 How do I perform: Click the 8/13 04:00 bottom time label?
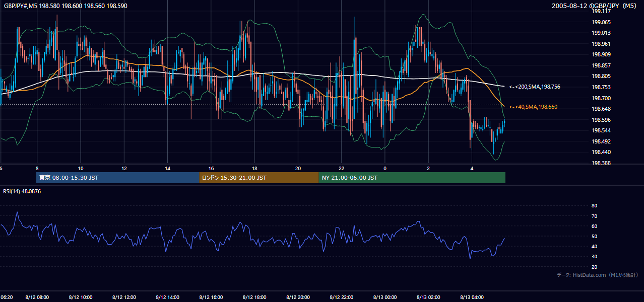pyautogui.click(x=472, y=297)
